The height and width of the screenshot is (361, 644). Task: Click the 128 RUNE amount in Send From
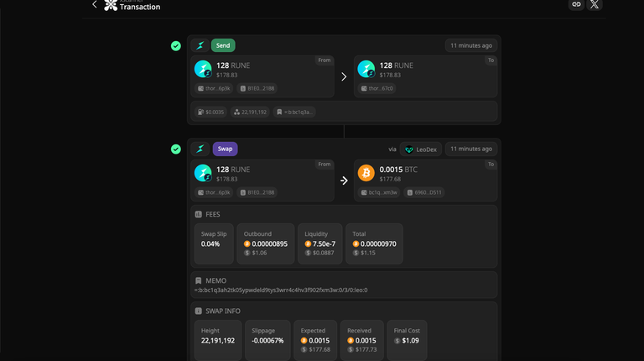[233, 65]
